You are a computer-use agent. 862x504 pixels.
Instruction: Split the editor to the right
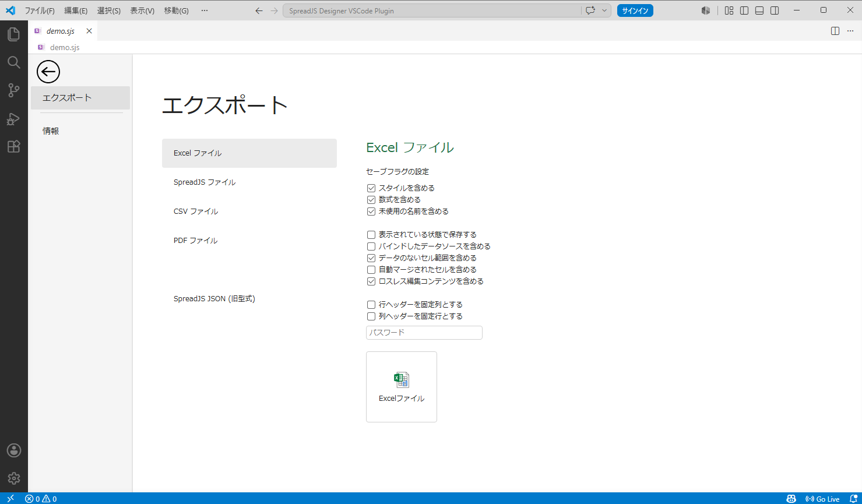pyautogui.click(x=835, y=31)
